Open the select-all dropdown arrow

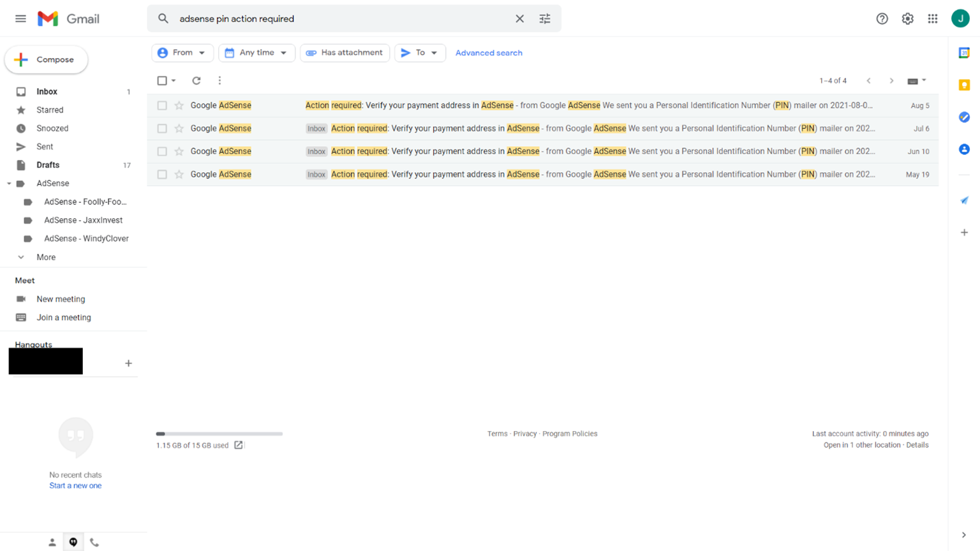174,80
